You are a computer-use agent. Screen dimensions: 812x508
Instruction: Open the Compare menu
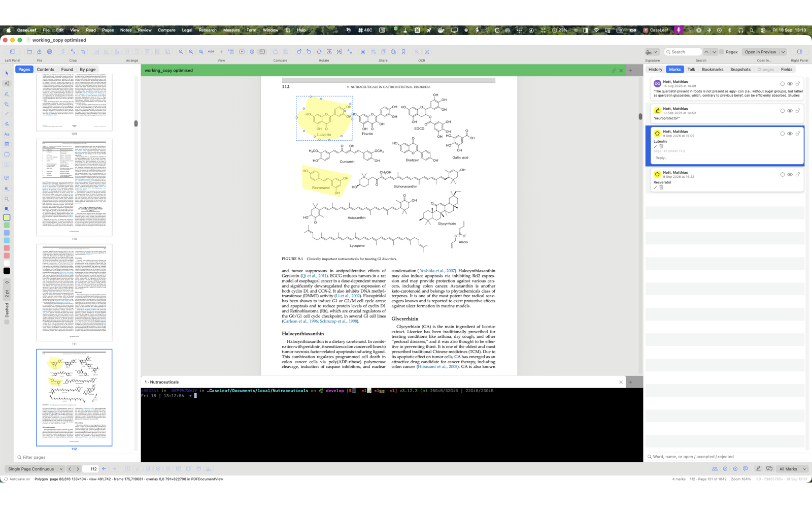click(x=166, y=30)
